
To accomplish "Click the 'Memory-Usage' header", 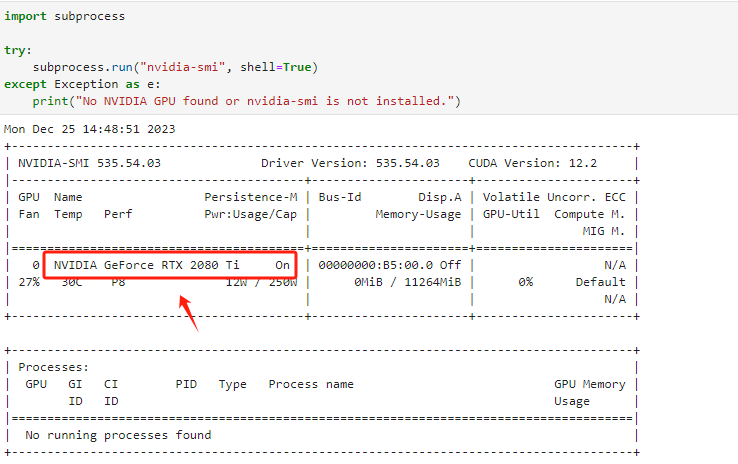I will click(418, 215).
